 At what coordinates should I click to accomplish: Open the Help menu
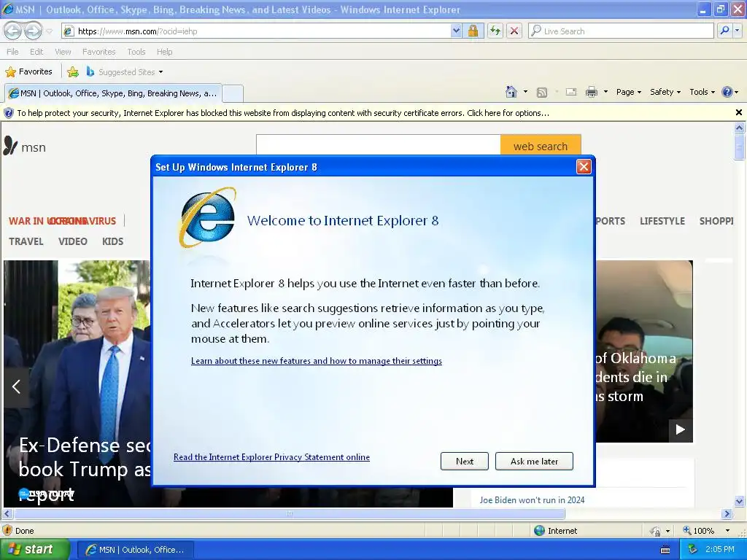coord(164,52)
